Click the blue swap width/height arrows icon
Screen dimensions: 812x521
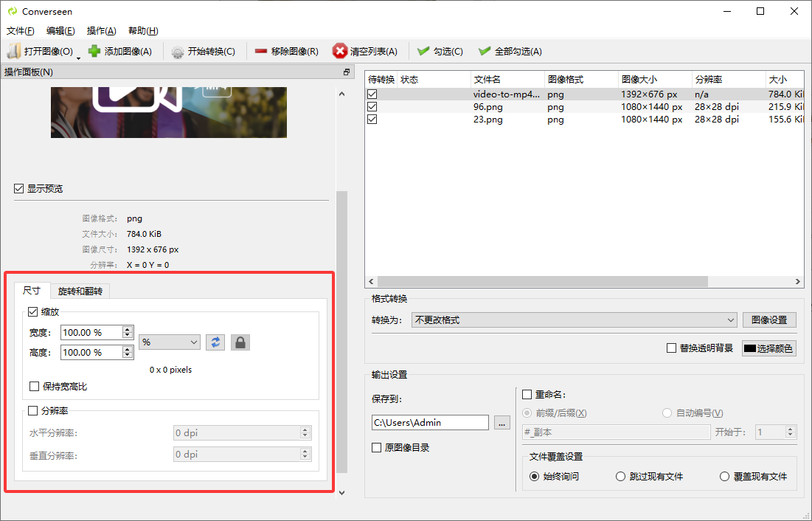point(215,342)
